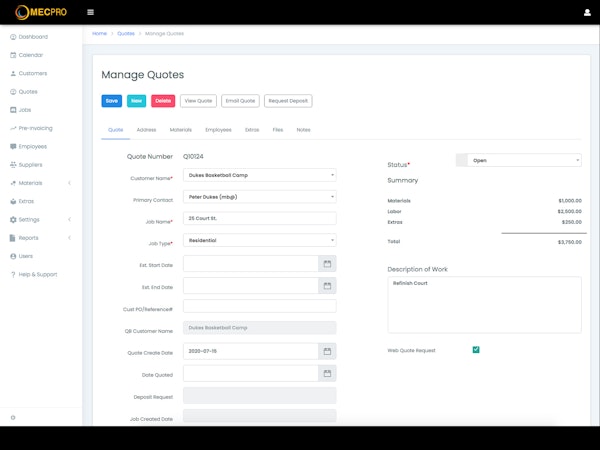This screenshot has height=450, width=600.
Task: Click the hamburger menu icon in top bar
Action: coord(91,12)
